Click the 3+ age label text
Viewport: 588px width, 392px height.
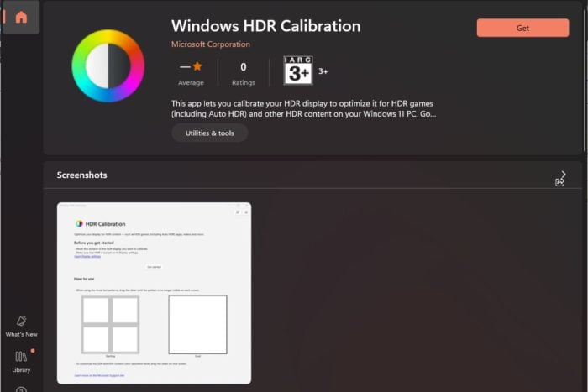(323, 71)
